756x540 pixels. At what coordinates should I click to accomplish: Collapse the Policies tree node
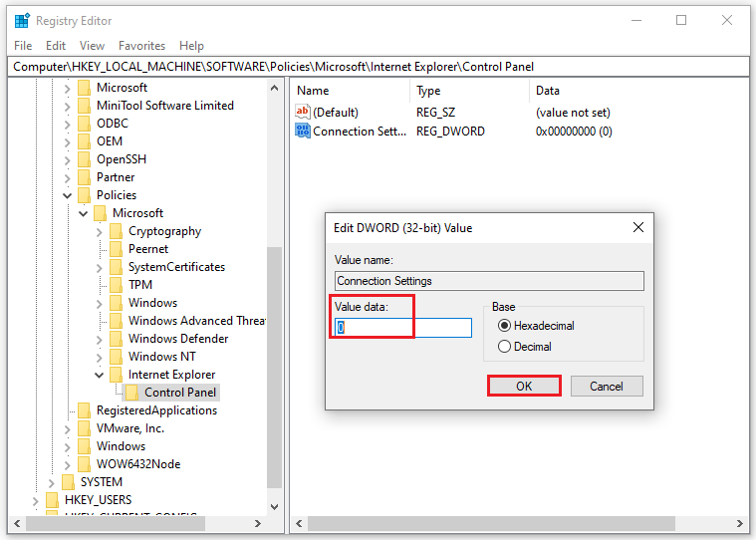(x=67, y=195)
